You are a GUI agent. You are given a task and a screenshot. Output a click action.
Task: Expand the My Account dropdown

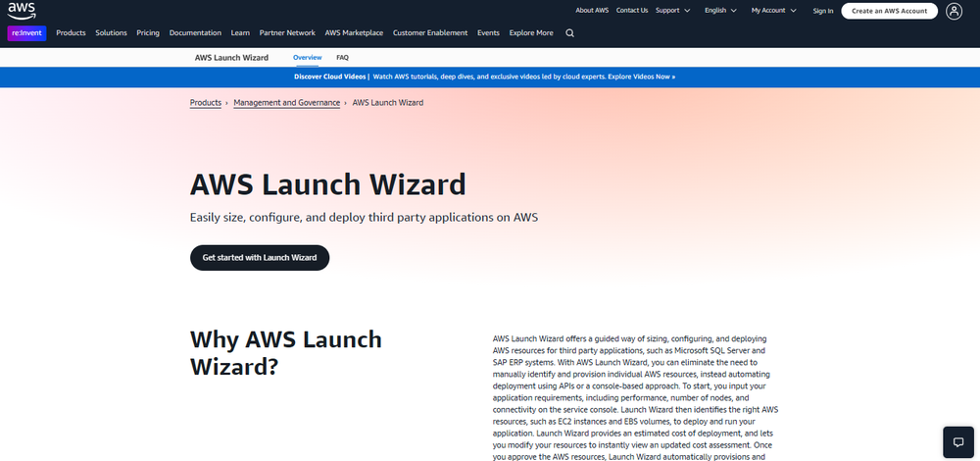[774, 11]
